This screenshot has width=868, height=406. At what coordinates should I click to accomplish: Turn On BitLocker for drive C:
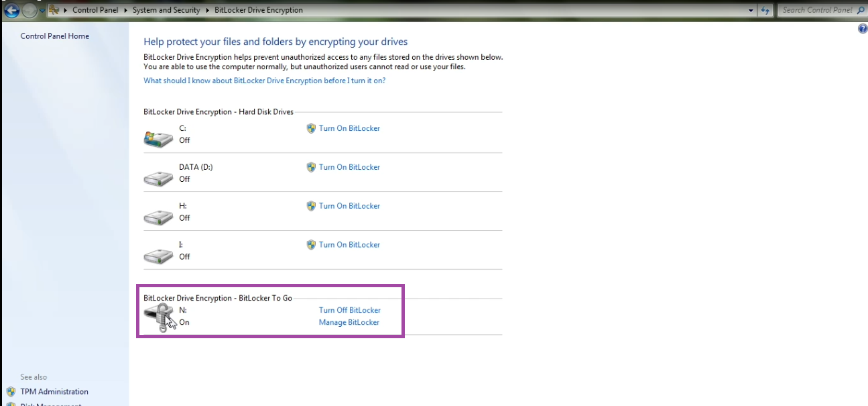click(x=349, y=128)
